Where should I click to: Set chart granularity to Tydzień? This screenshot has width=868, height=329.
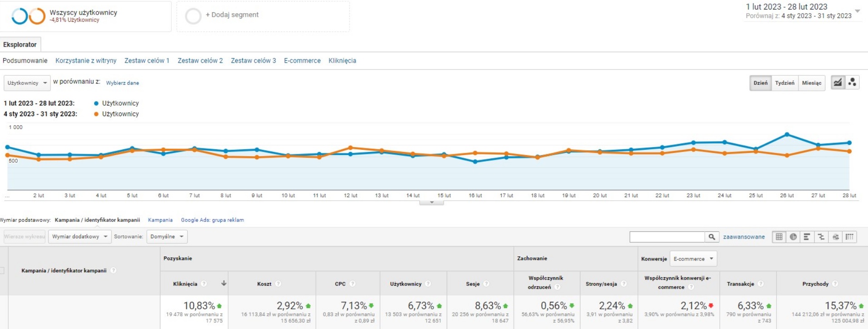tap(785, 83)
